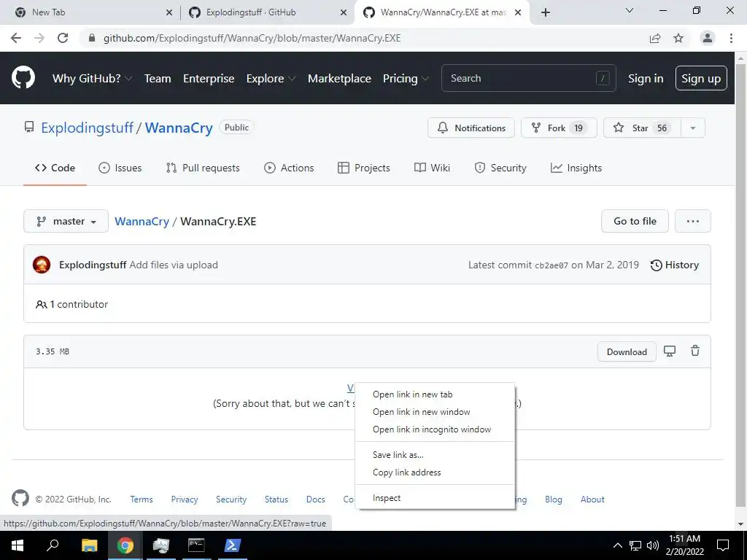The image size is (747, 560).
Task: Click the Sign up button
Action: [x=701, y=78]
